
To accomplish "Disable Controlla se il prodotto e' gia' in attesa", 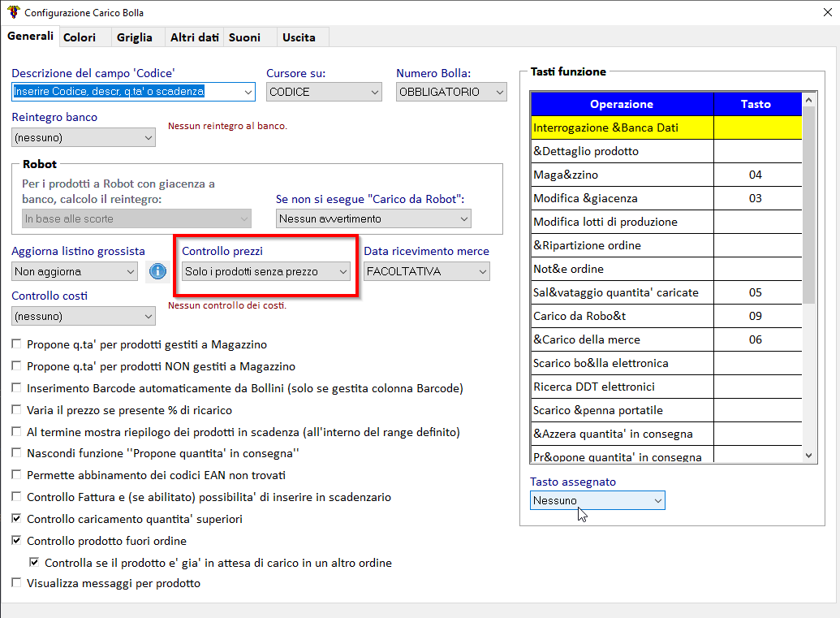I will [34, 562].
